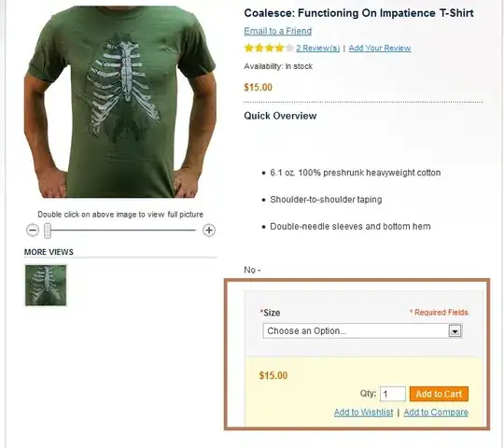
Task: Click the $15.00 price in yellow box
Action: [x=273, y=376]
